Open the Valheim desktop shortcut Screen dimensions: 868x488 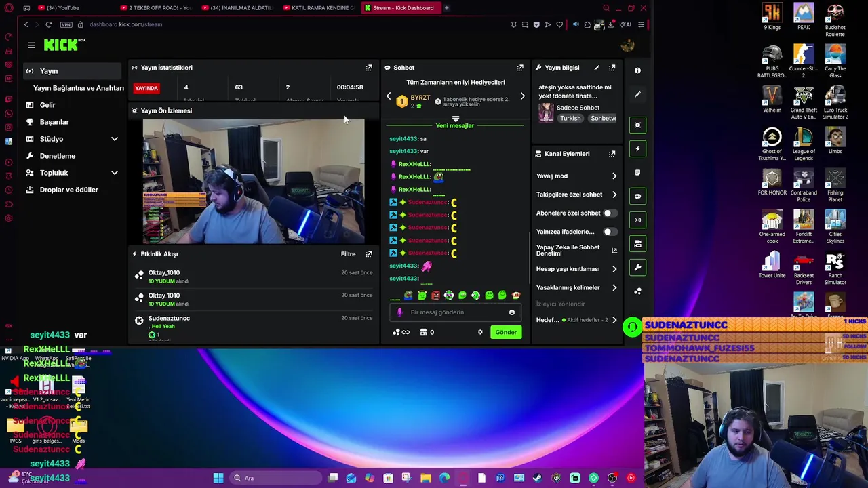tap(772, 98)
